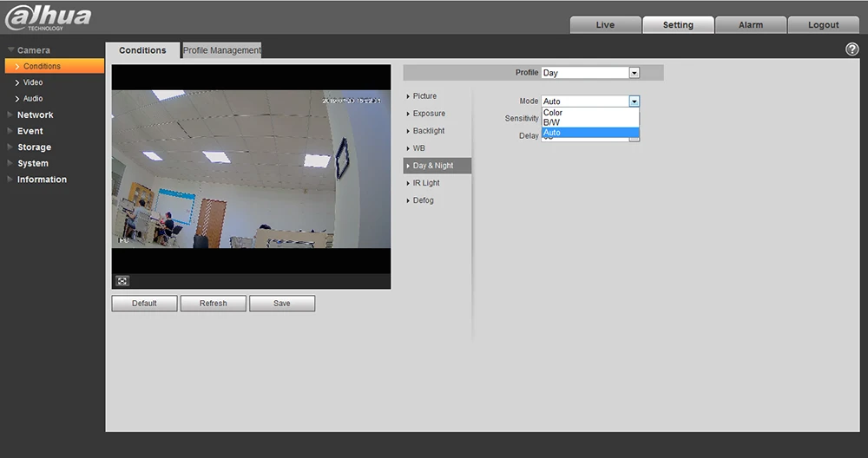Click the Save button
Image resolution: width=868 pixels, height=458 pixels.
pos(282,303)
